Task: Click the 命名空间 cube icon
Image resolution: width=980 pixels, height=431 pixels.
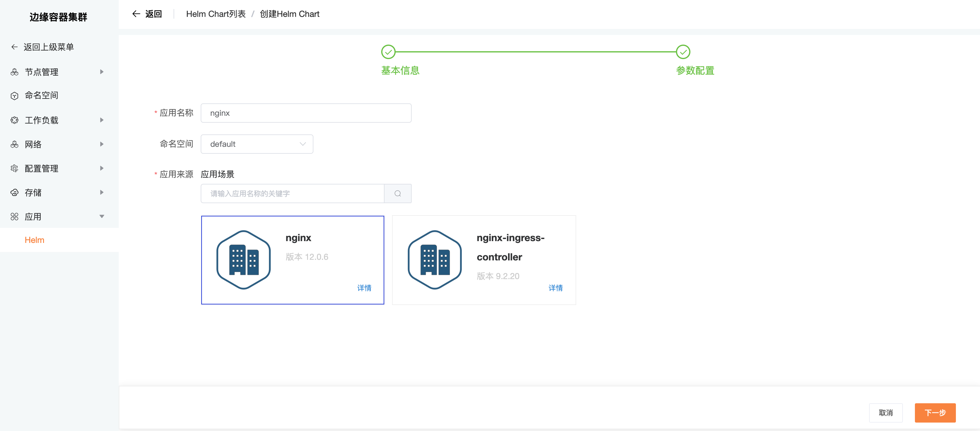Action: (14, 96)
